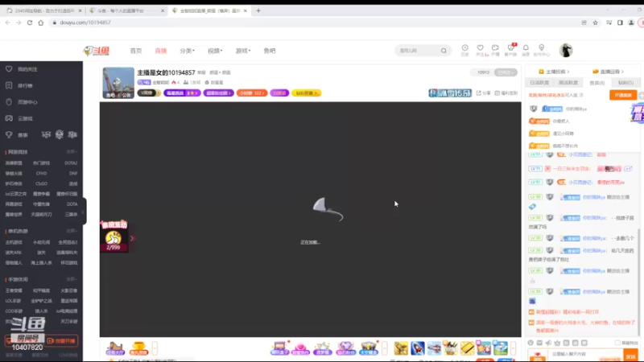Image resolution: width=644 pixels, height=362 pixels.
Task: Click the orange 开通贵族 button
Action: tap(623, 95)
